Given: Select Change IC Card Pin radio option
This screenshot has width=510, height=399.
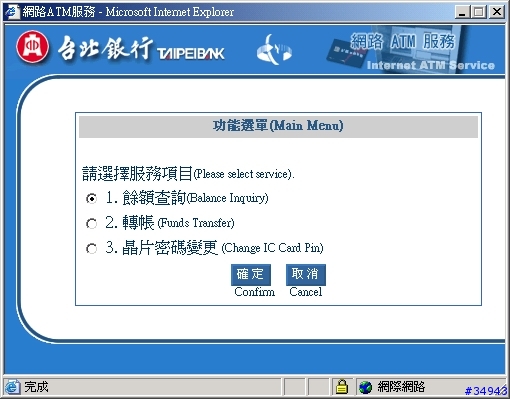Looking at the screenshot, I should point(91,248).
